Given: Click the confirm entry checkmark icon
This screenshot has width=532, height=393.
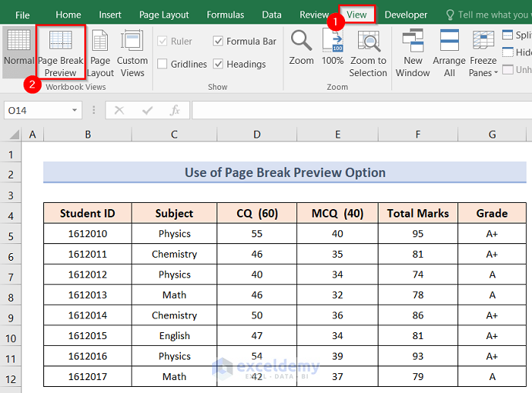Looking at the screenshot, I should pyautogui.click(x=147, y=110).
